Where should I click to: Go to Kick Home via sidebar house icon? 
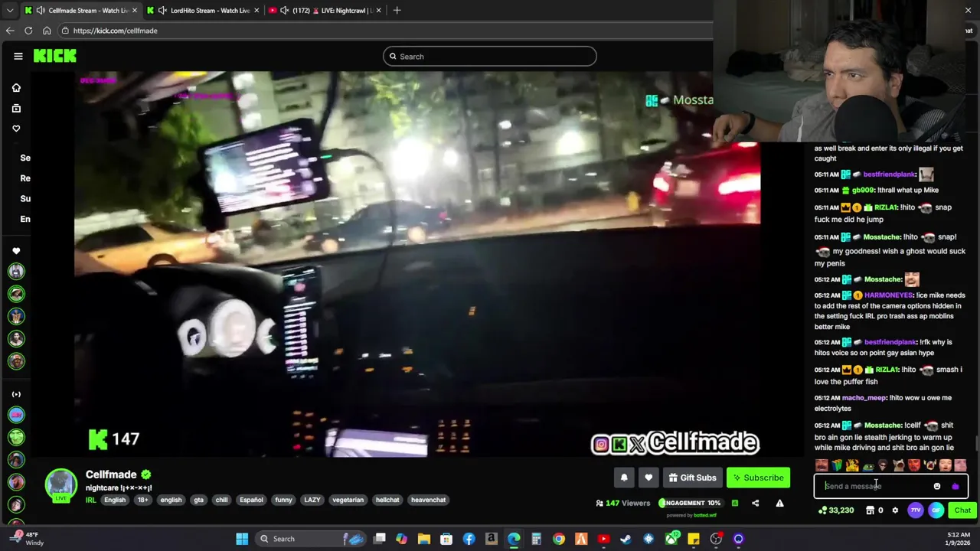16,88
